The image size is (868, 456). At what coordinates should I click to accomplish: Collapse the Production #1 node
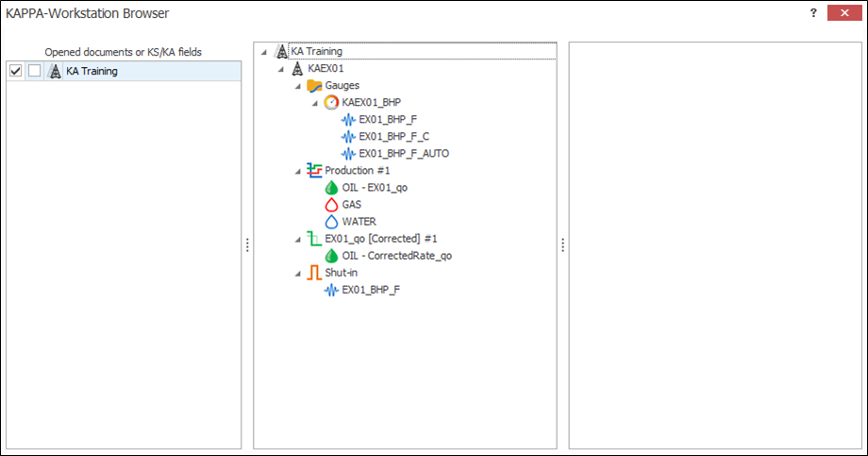pos(298,171)
